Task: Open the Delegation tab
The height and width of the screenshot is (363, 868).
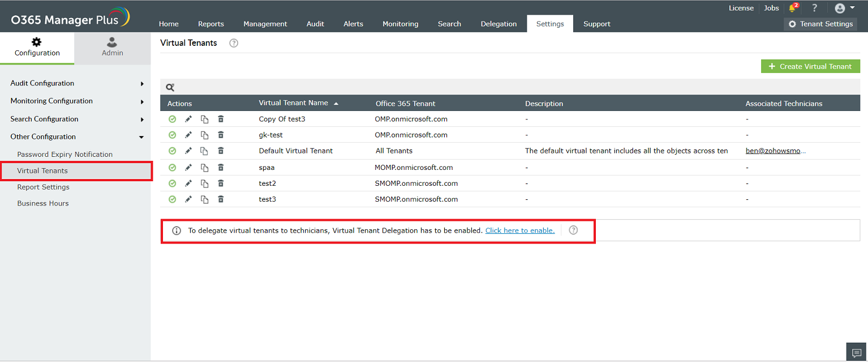Action: coord(499,24)
